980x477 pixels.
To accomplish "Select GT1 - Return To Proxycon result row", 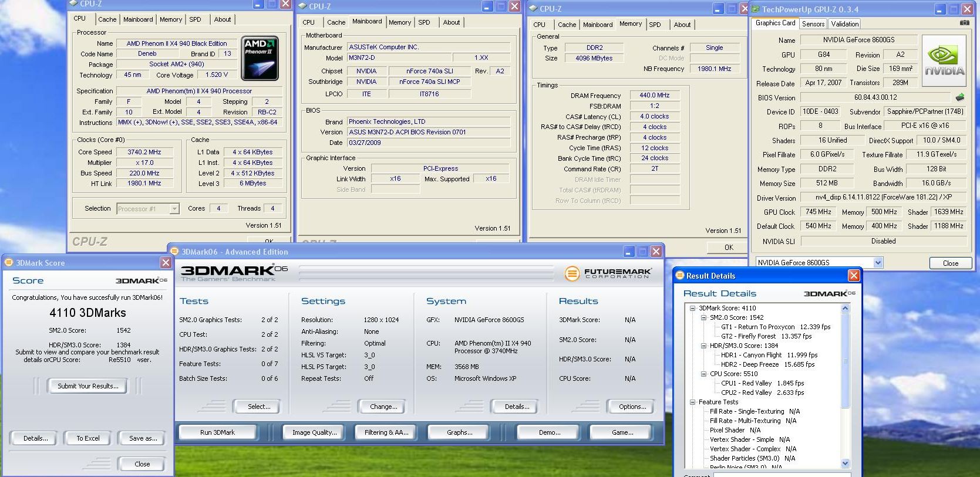I will pyautogui.click(x=776, y=327).
